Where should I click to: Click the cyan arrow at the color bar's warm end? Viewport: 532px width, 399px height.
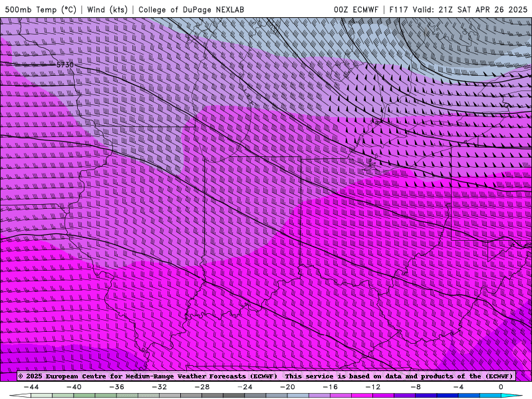511,396
